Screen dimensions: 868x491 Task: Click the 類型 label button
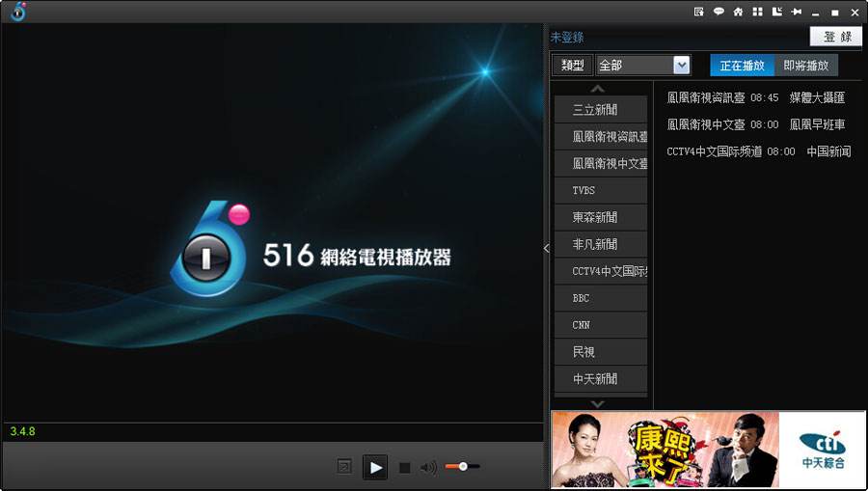573,66
